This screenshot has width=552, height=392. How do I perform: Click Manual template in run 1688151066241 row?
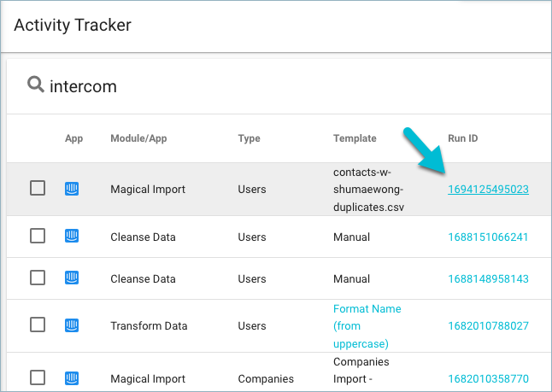(352, 237)
